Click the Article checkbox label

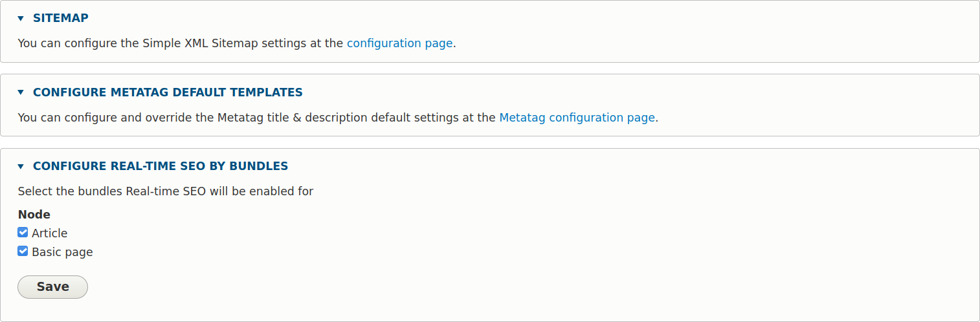pos(50,233)
